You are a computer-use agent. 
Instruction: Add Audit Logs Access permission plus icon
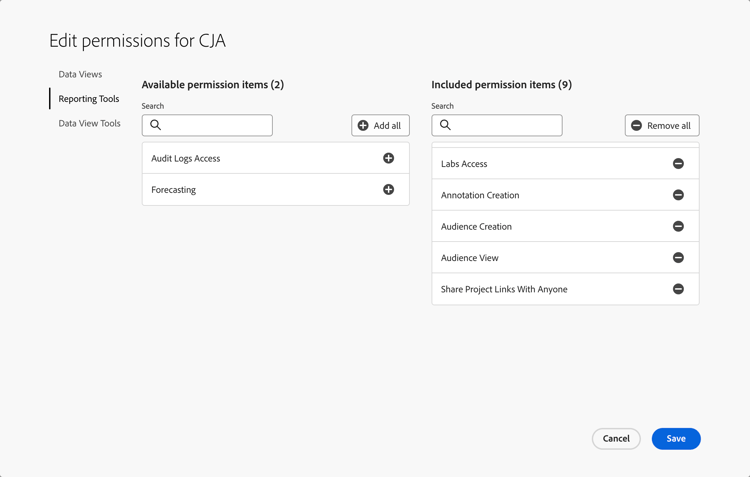click(x=388, y=158)
